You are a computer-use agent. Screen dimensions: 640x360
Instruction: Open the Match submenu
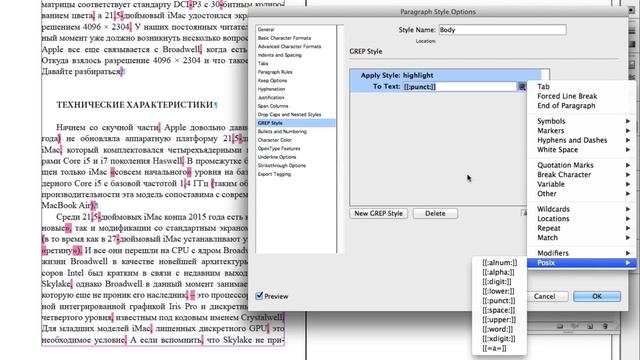click(x=582, y=238)
